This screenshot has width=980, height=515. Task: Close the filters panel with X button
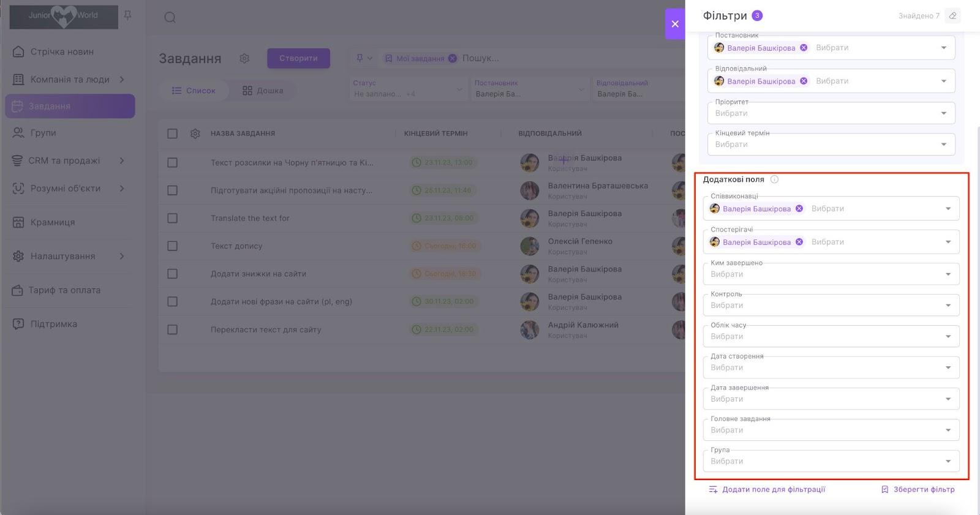675,24
